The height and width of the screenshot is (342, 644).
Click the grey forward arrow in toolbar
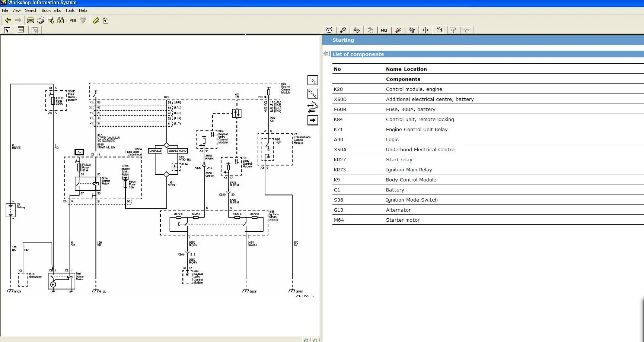18,20
